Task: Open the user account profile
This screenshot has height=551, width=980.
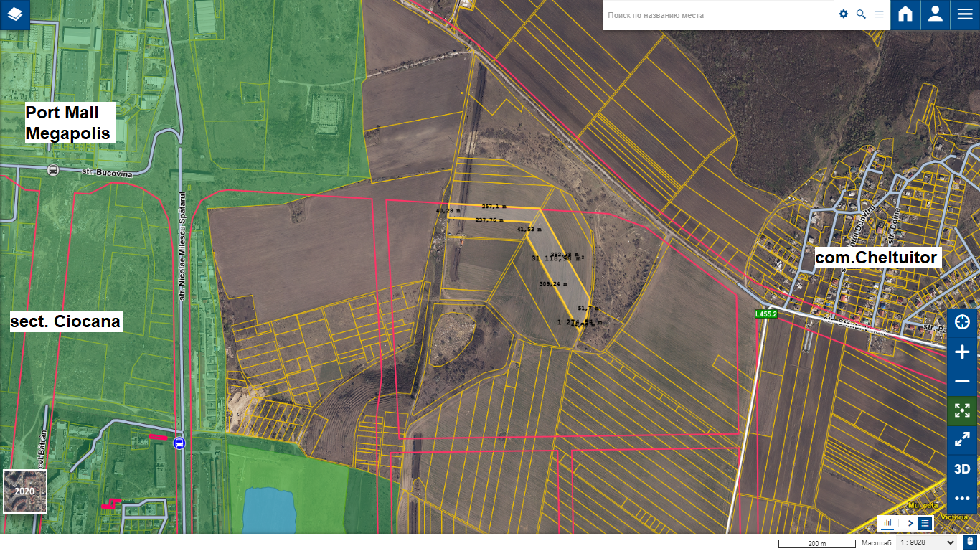Action: pyautogui.click(x=935, y=14)
